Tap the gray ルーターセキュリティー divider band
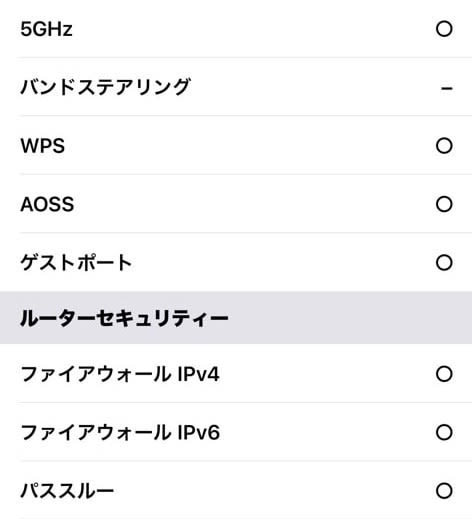472x519 pixels. coord(236,318)
